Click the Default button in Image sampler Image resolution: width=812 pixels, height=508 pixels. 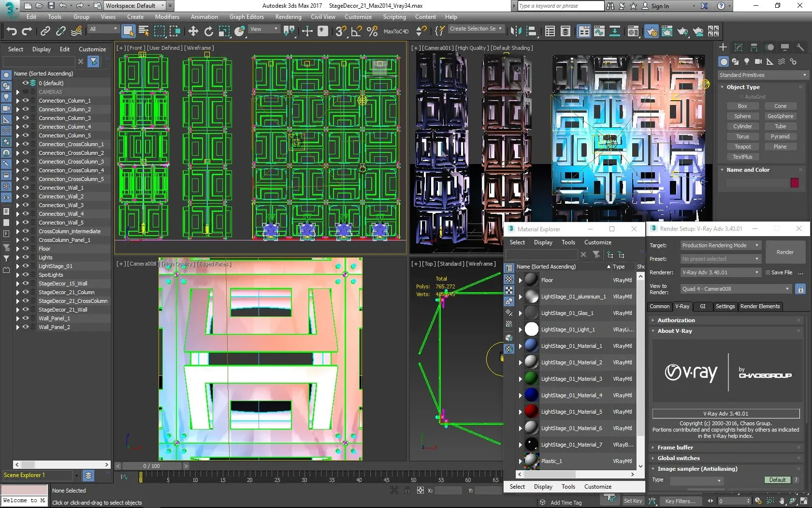point(777,480)
